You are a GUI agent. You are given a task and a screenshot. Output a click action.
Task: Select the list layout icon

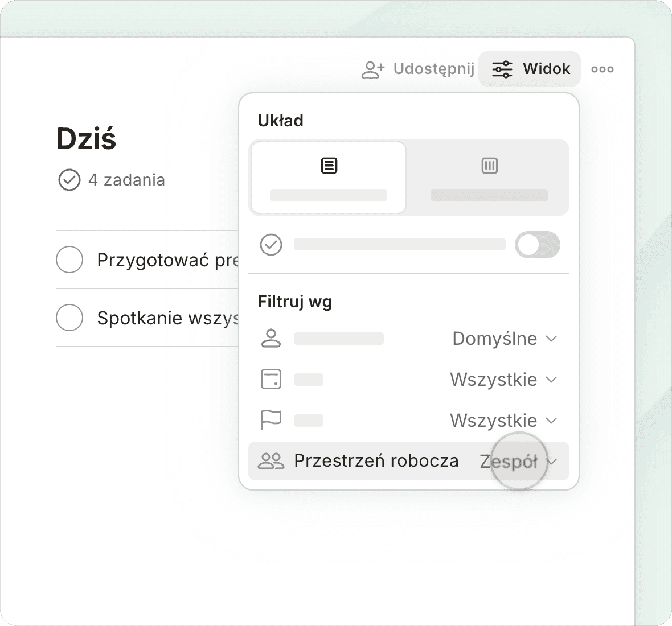point(329,166)
